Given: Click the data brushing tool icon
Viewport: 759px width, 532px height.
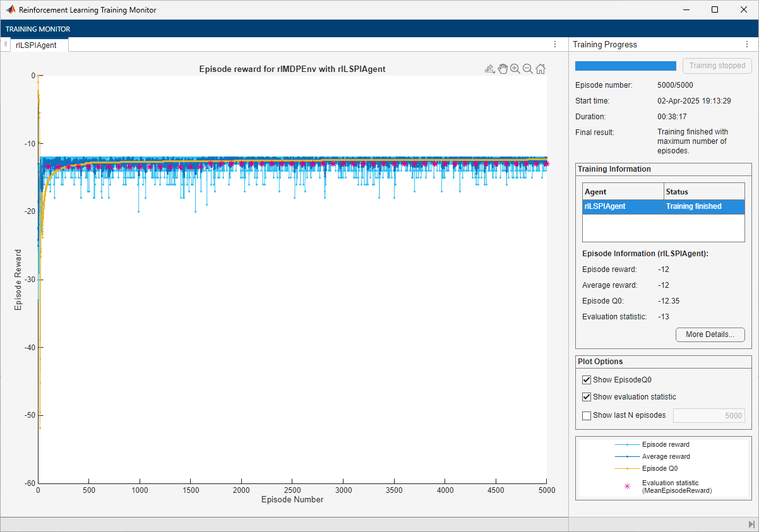Looking at the screenshot, I should (489, 69).
